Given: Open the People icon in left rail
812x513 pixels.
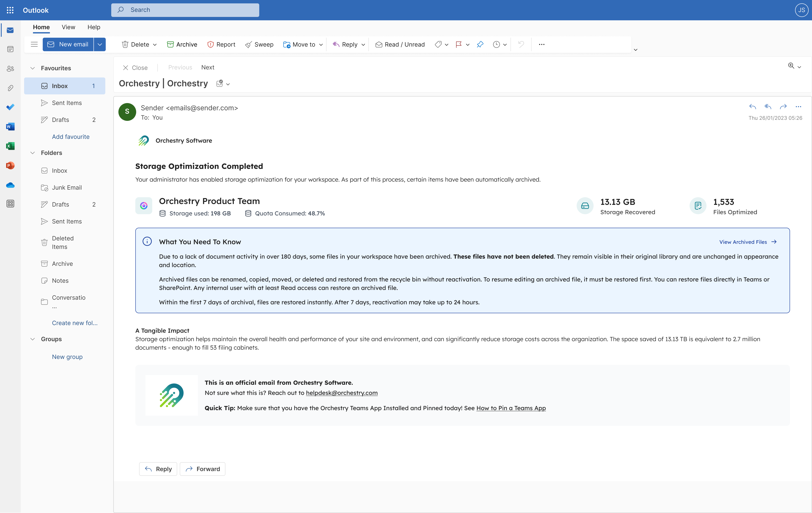Looking at the screenshot, I should [x=10, y=69].
